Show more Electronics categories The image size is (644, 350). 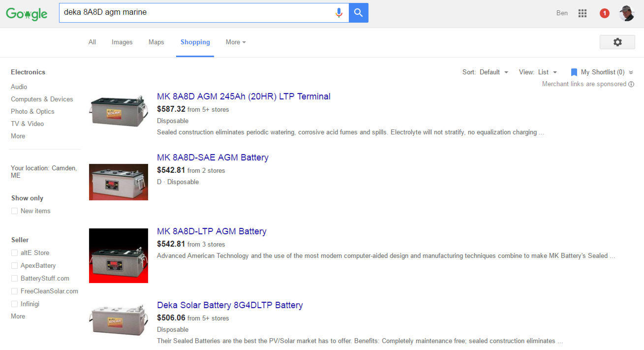pos(18,136)
